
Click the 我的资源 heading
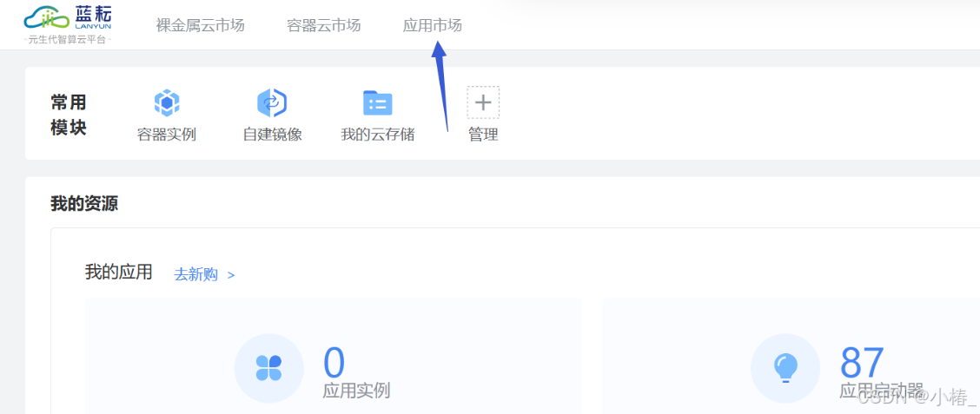click(x=84, y=204)
